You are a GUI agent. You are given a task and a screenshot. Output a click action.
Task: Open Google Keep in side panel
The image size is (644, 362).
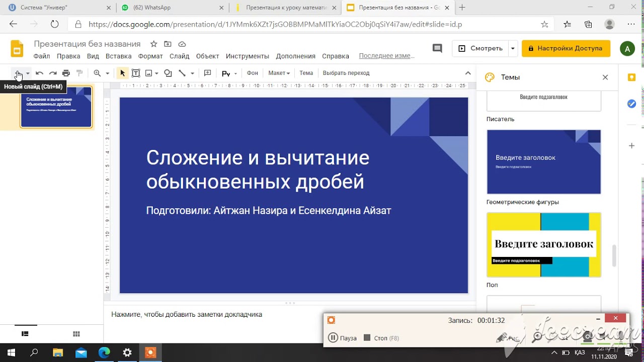click(632, 77)
